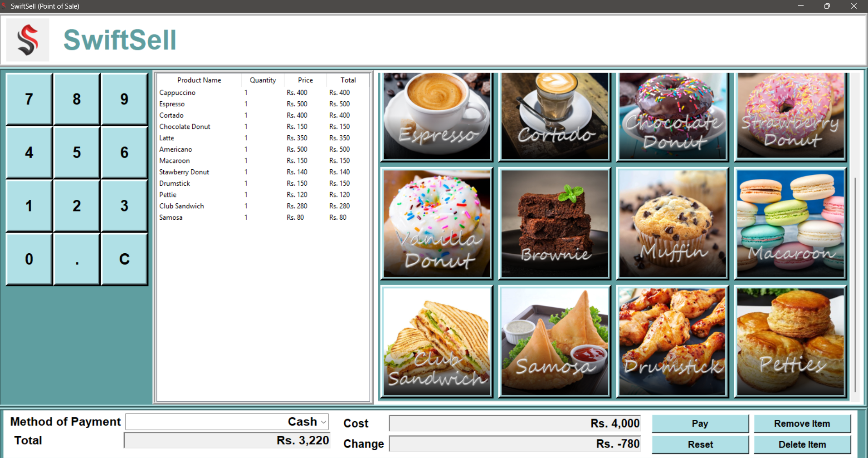Image resolution: width=868 pixels, height=458 pixels.
Task: Add a Cortado to the order
Action: (555, 116)
